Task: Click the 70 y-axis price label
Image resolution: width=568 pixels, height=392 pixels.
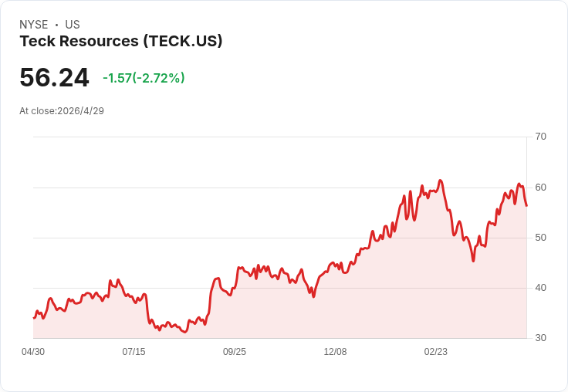Action: pyautogui.click(x=540, y=137)
